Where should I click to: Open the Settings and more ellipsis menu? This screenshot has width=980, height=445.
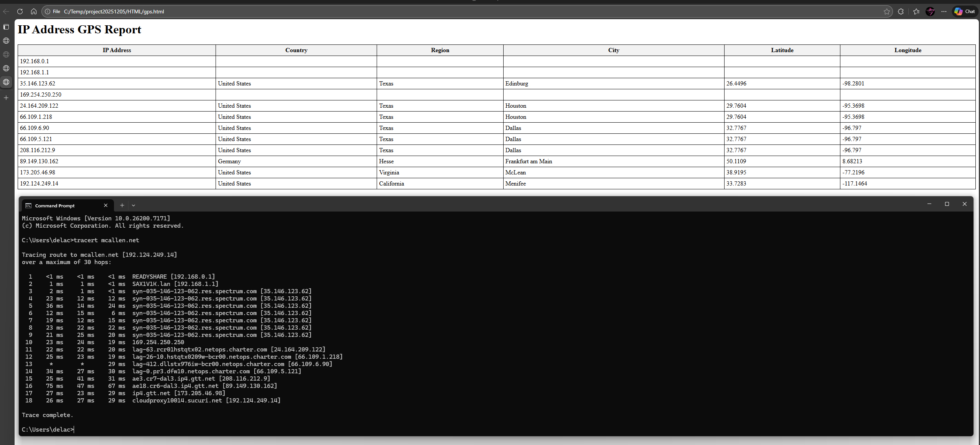[944, 11]
